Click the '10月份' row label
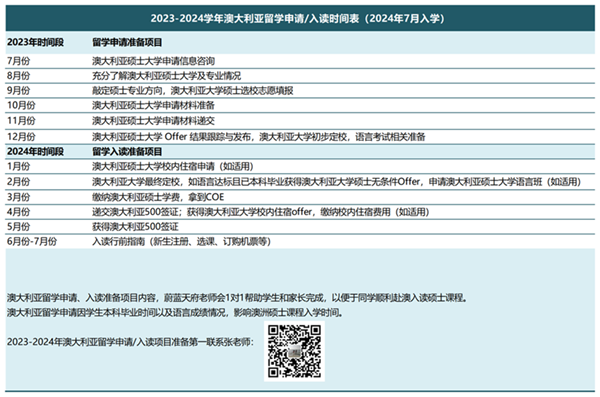This screenshot has height=397, width=600. tap(21, 105)
